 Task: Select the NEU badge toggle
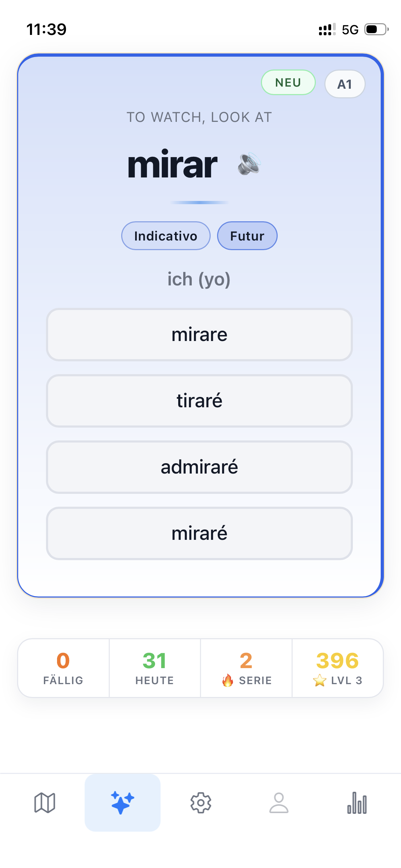[288, 83]
